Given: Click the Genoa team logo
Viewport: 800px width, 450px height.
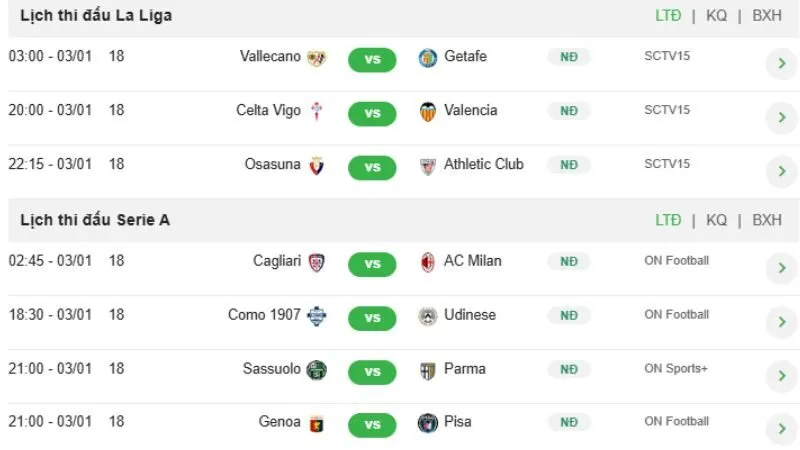Looking at the screenshot, I should pos(317,423).
